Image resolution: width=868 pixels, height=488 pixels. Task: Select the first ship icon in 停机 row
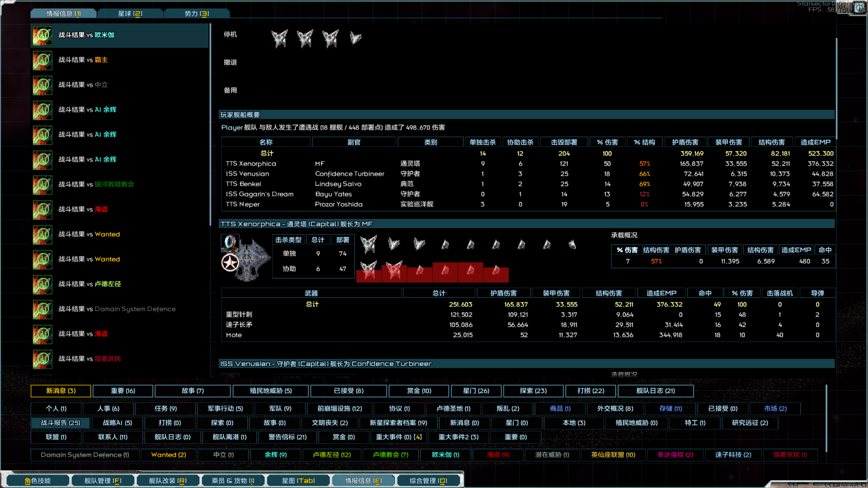tap(279, 38)
